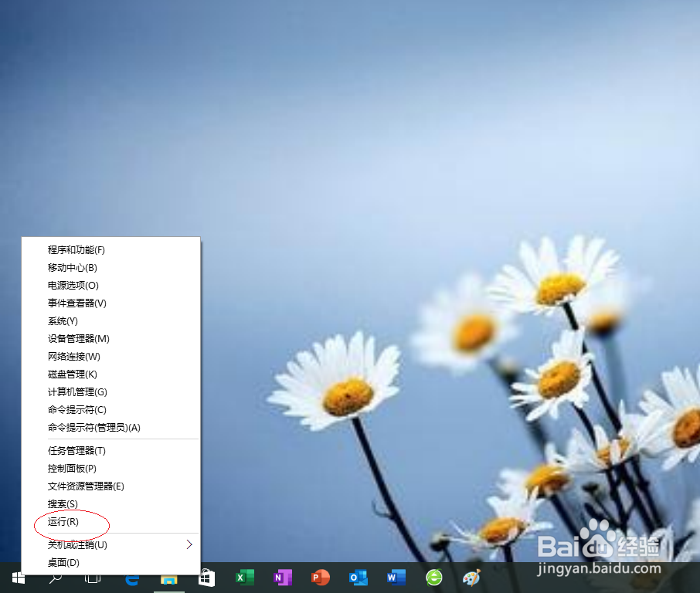Open 任务管理器(T) from the menu
The height and width of the screenshot is (593, 700).
coord(76,450)
